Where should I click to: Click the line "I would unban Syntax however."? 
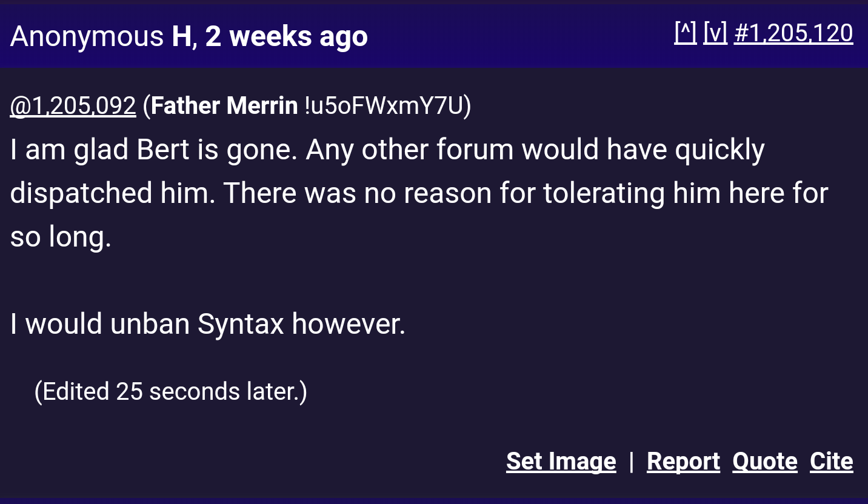click(207, 324)
